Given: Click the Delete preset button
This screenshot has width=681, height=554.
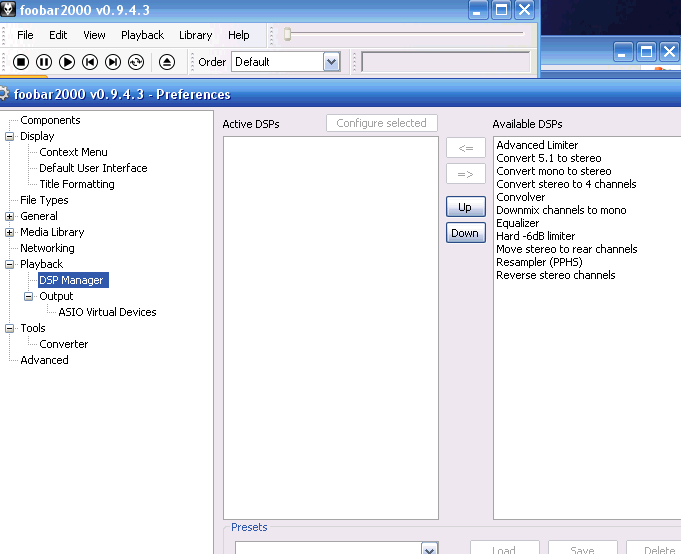Looking at the screenshot, I should point(655,548).
